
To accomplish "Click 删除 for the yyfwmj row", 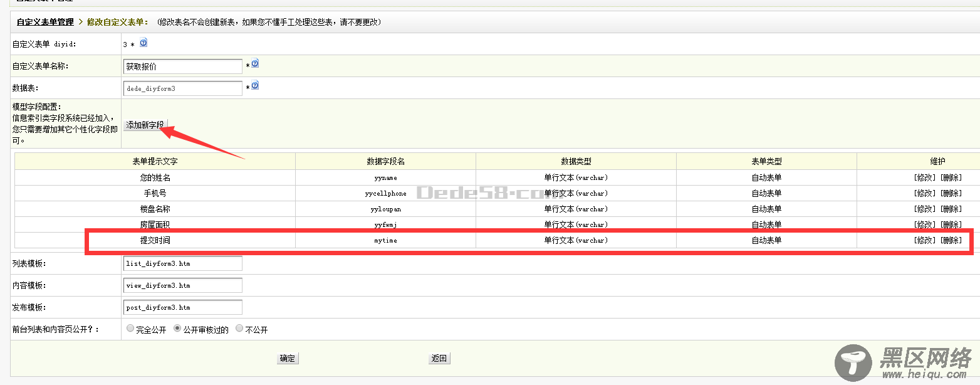I will [x=951, y=224].
